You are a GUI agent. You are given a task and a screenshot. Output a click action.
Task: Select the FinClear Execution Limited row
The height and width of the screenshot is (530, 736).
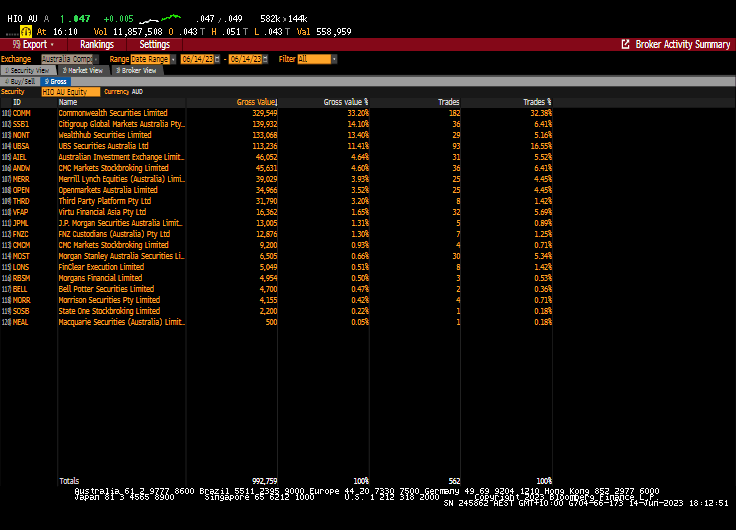click(x=276, y=267)
